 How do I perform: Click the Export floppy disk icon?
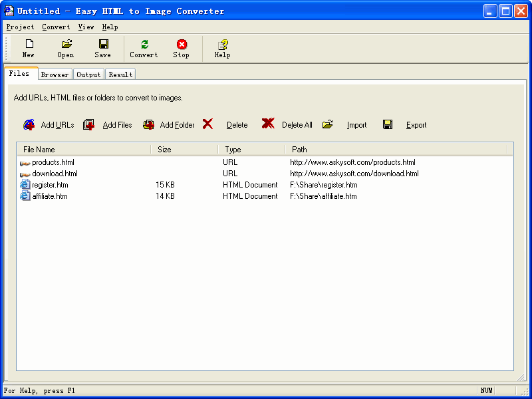pos(388,124)
